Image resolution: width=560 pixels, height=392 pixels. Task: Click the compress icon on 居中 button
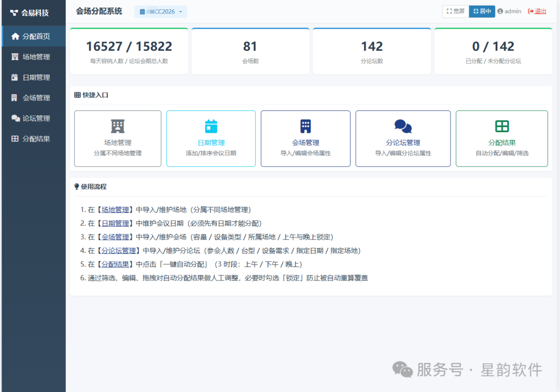click(x=475, y=11)
